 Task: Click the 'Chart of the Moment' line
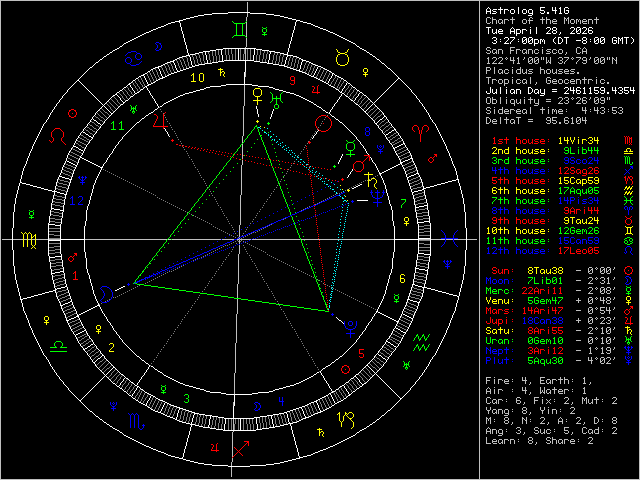[542, 21]
